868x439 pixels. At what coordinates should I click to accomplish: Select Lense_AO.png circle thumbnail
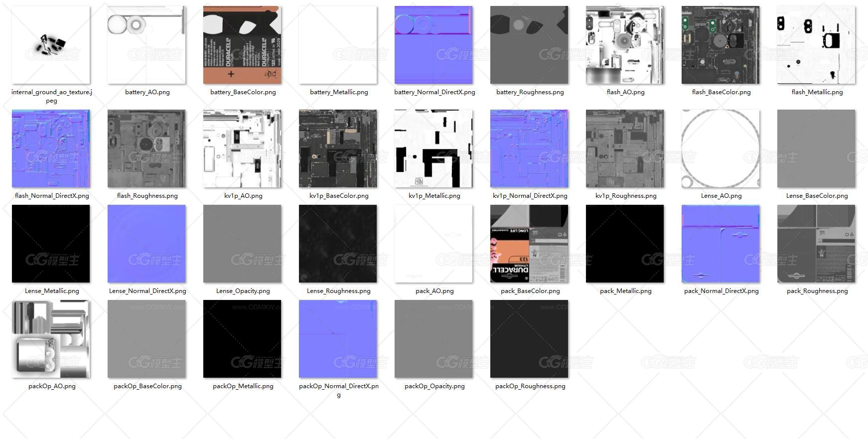(721, 148)
